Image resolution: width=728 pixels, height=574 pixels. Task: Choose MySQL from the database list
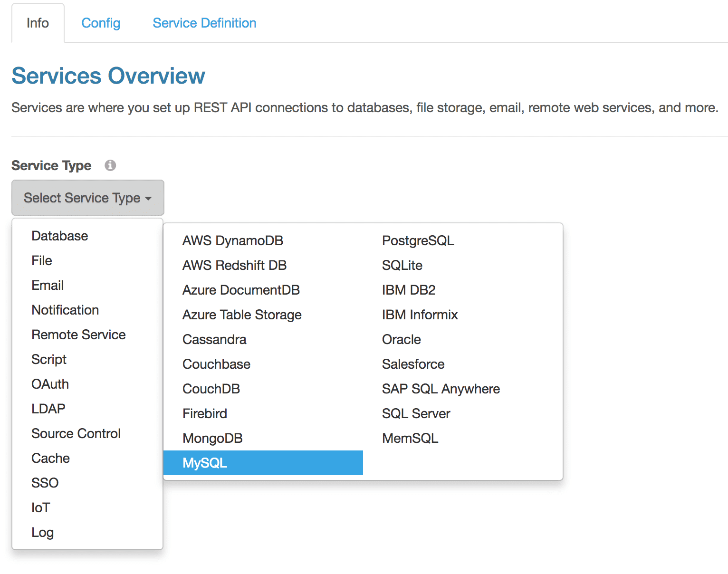pyautogui.click(x=205, y=463)
